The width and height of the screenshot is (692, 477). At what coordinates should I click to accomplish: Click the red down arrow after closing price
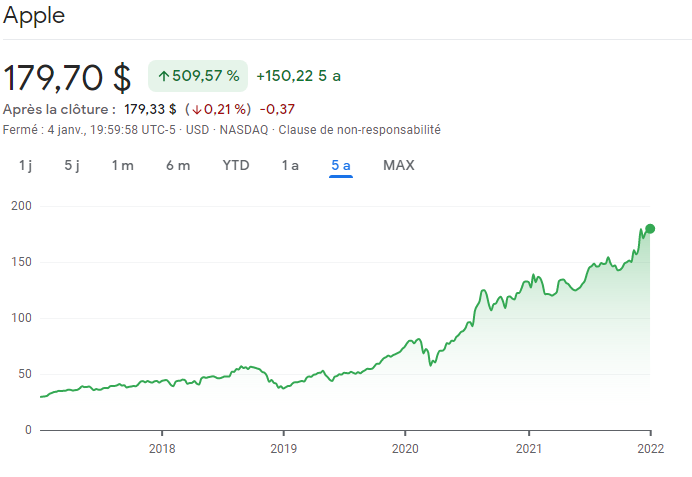tap(197, 109)
